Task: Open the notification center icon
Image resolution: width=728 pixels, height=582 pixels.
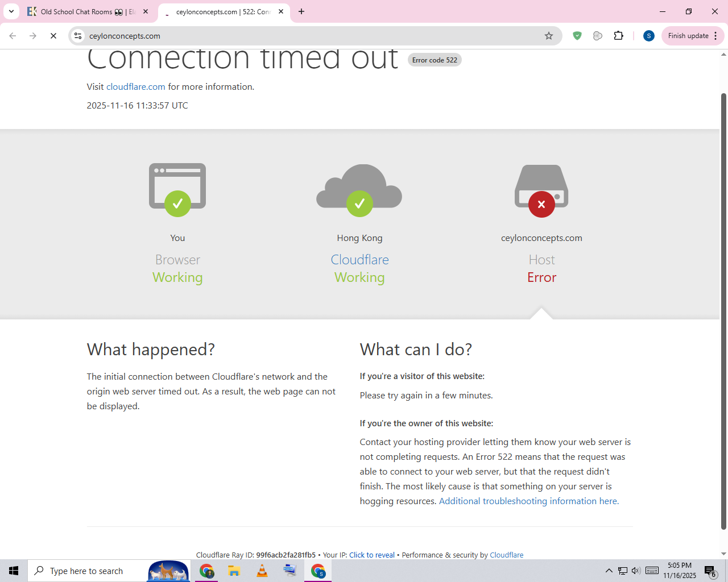Action: tap(710, 571)
